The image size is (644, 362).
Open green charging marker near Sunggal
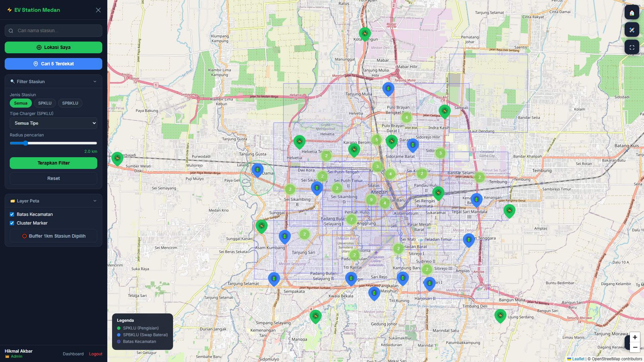point(262,227)
